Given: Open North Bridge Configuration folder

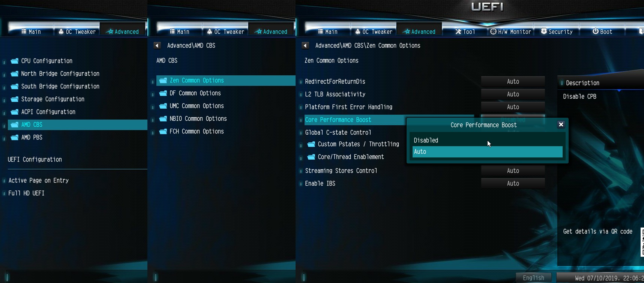Looking at the screenshot, I should [55, 73].
